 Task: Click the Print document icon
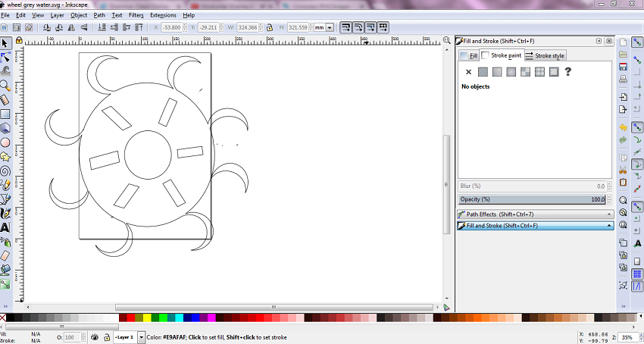pyautogui.click(x=623, y=79)
